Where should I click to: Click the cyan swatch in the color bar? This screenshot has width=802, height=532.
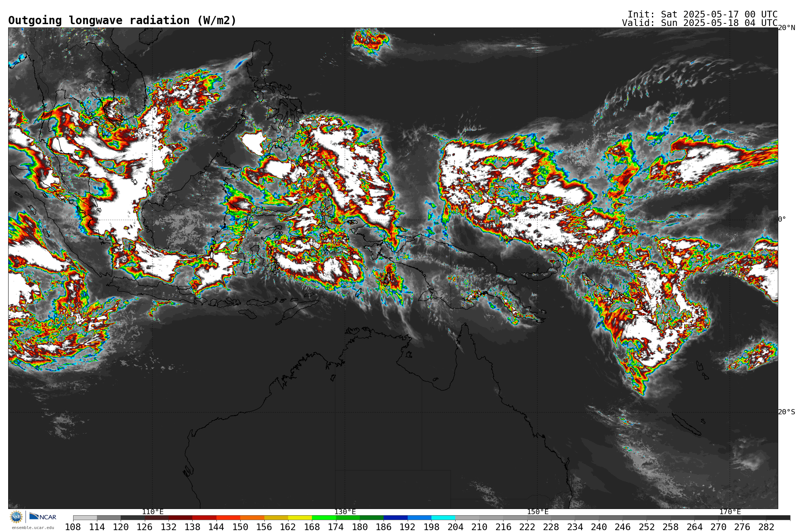[443, 518]
